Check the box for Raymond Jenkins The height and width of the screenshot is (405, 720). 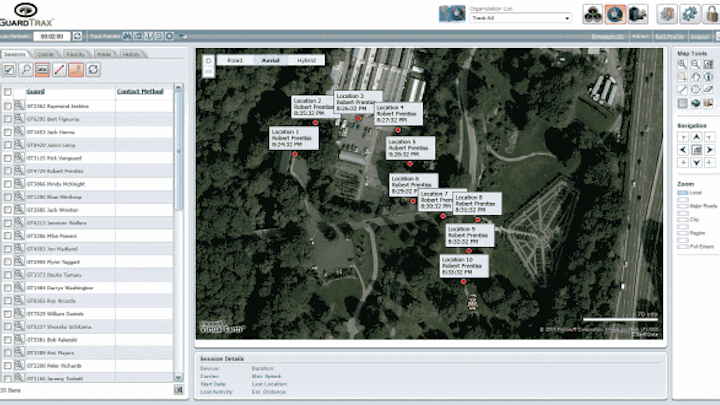pos(7,106)
